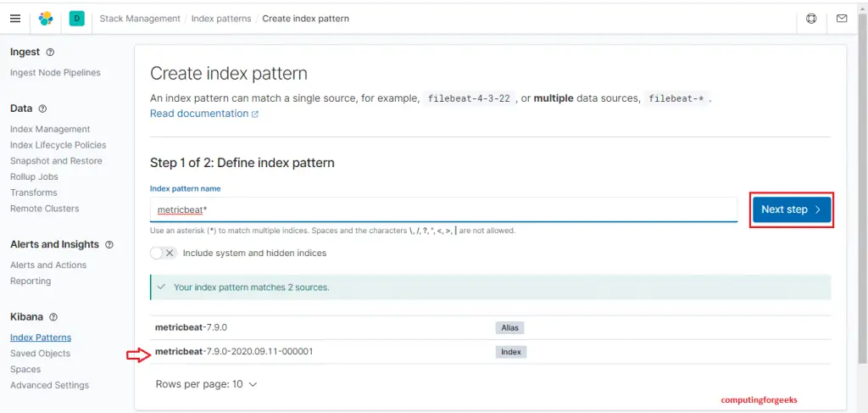Open Read documentation link
Image resolution: width=868 pixels, height=413 pixels.
coord(204,114)
